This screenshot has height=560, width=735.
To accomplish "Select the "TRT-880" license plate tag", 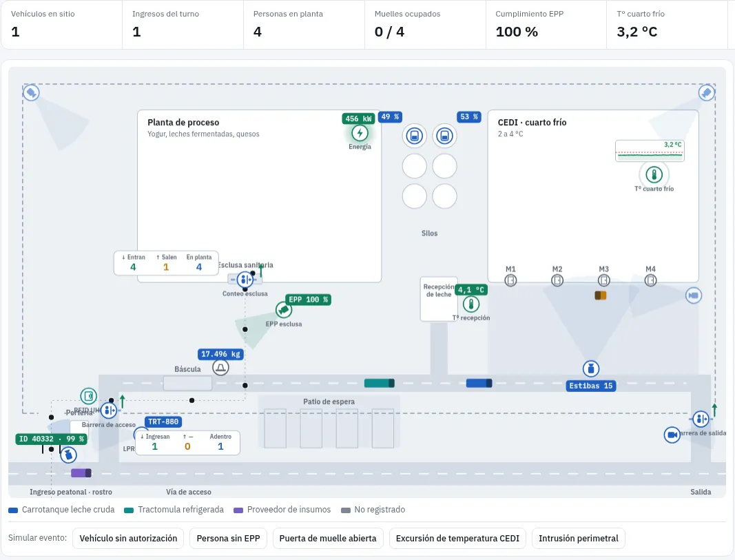I will pos(163,422).
